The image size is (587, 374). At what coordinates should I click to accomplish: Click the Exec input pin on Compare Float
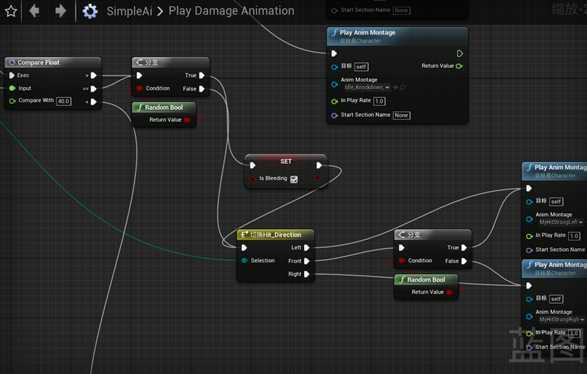coord(12,75)
